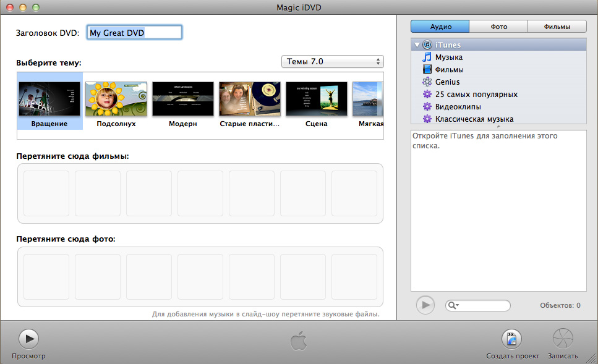The image size is (598, 364).
Task: Switch to the Фото tab
Action: pos(498,27)
